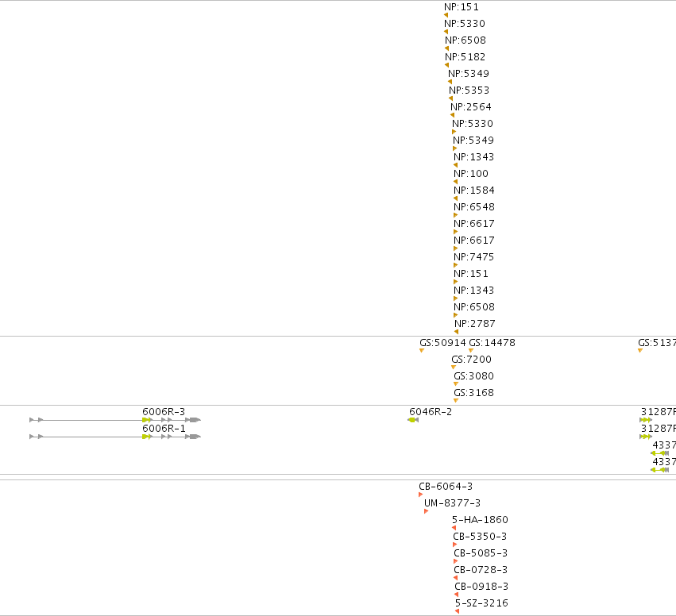Select the NP:2564 feature label
The width and height of the screenshot is (676, 616).
point(471,107)
